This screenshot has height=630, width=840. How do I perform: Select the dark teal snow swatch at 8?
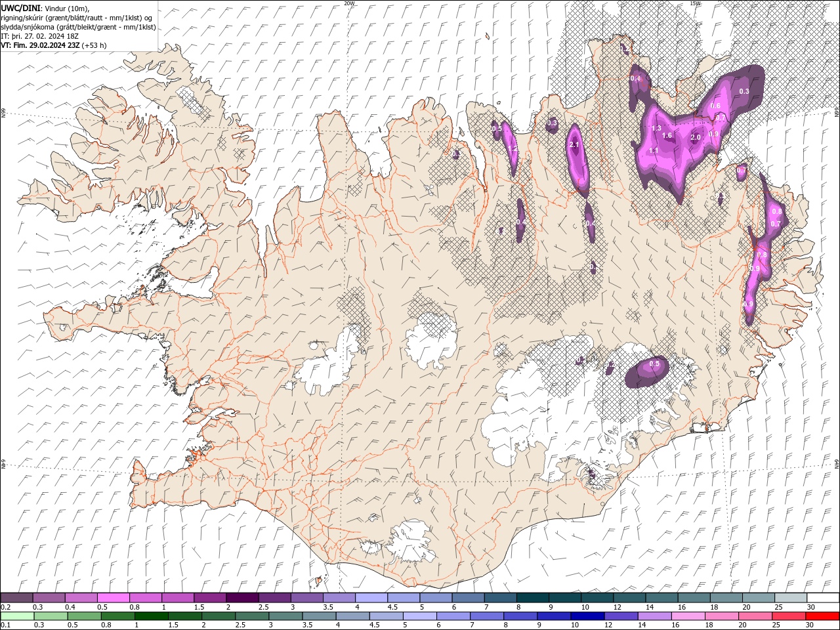(x=532, y=597)
